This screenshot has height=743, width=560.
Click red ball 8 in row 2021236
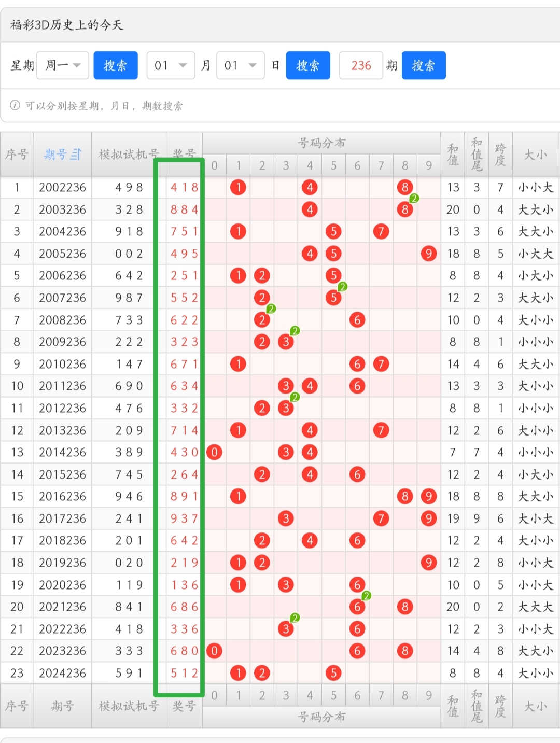[405, 607]
